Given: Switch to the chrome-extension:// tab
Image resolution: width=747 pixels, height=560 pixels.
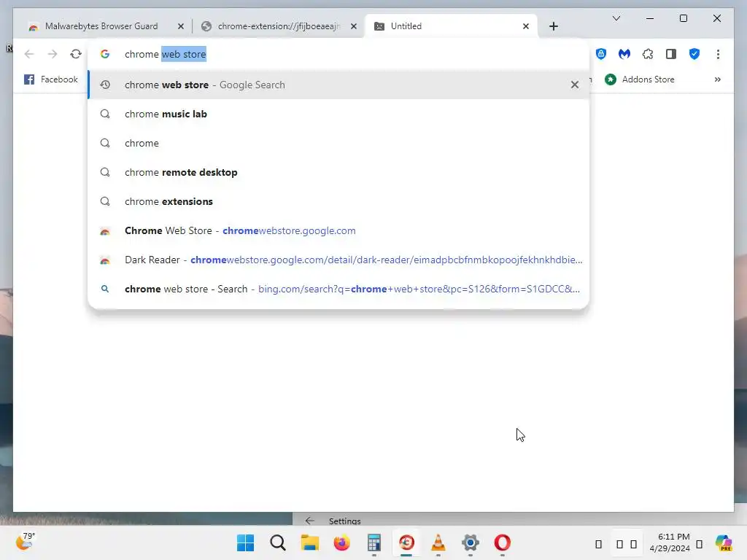Looking at the screenshot, I should pos(279,26).
